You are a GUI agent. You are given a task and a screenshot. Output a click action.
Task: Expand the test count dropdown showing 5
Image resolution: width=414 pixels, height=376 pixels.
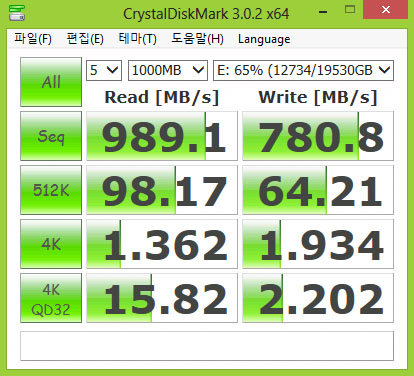tap(104, 70)
